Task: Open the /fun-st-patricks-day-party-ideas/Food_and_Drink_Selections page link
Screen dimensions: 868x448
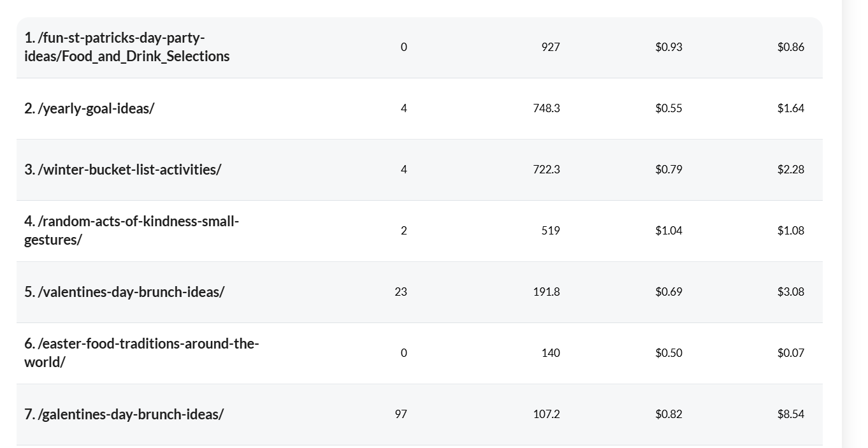Action: tap(127, 47)
